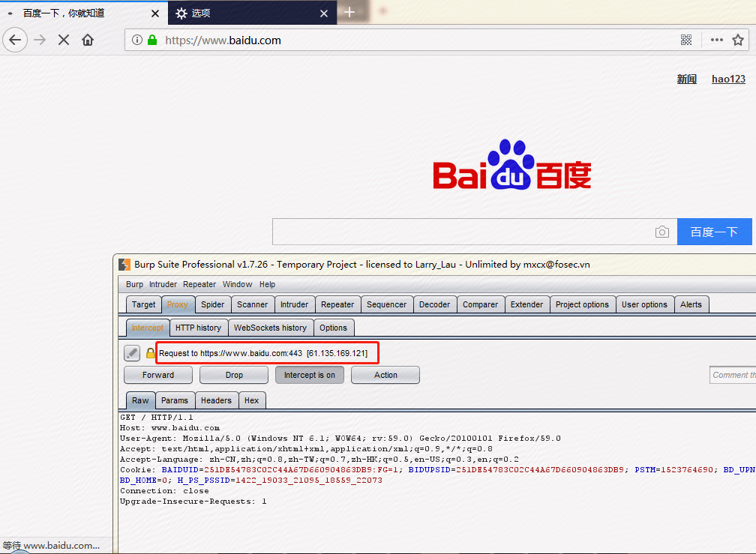Switch to the Spider tab

[x=213, y=304]
